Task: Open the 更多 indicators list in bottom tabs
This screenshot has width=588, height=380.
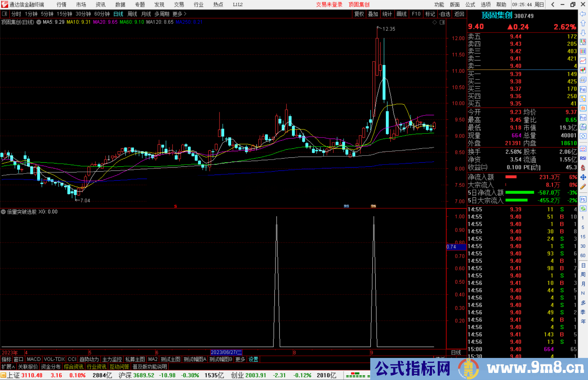Action: click(240, 359)
